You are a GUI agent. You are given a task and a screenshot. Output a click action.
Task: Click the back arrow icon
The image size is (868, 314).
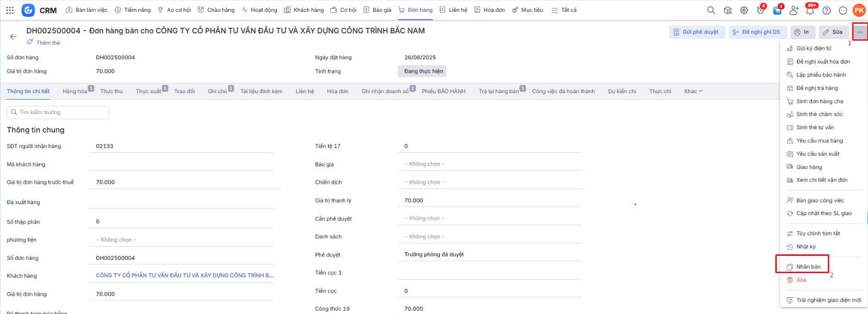tap(13, 37)
